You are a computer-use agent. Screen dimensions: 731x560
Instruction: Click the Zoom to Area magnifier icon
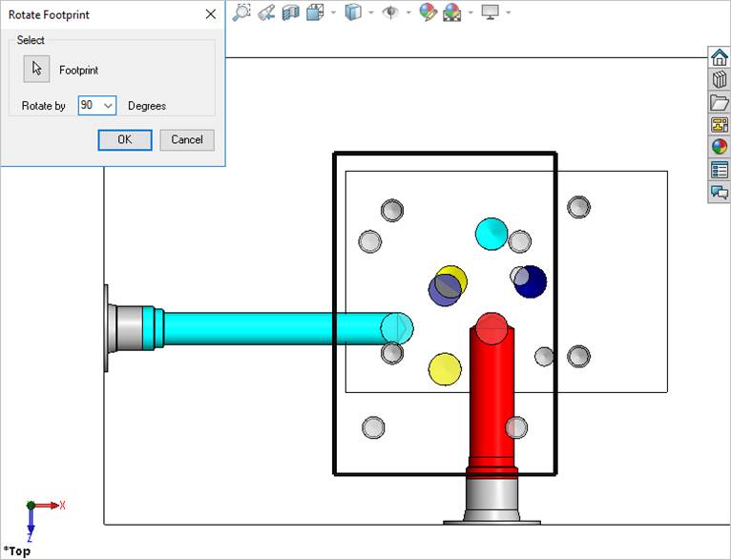(241, 12)
